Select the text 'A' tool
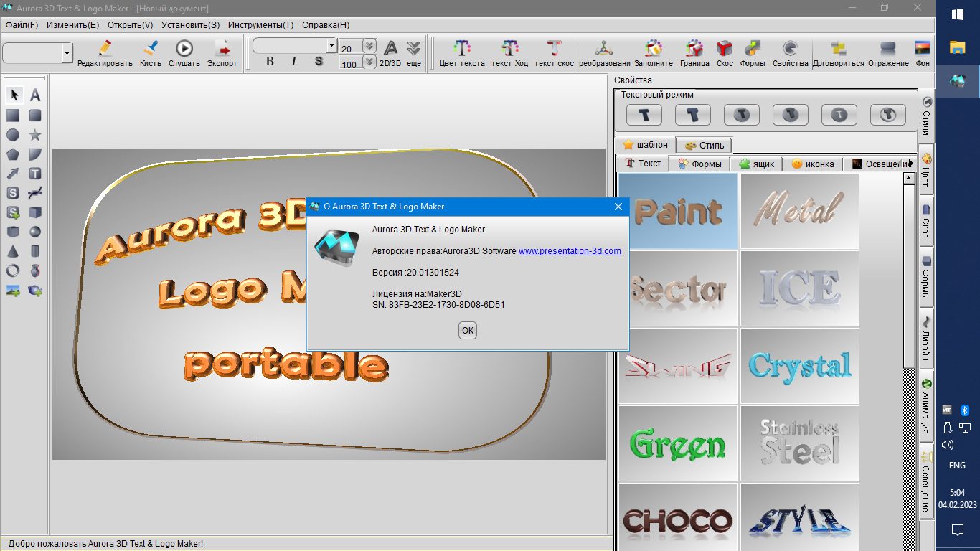 click(34, 95)
